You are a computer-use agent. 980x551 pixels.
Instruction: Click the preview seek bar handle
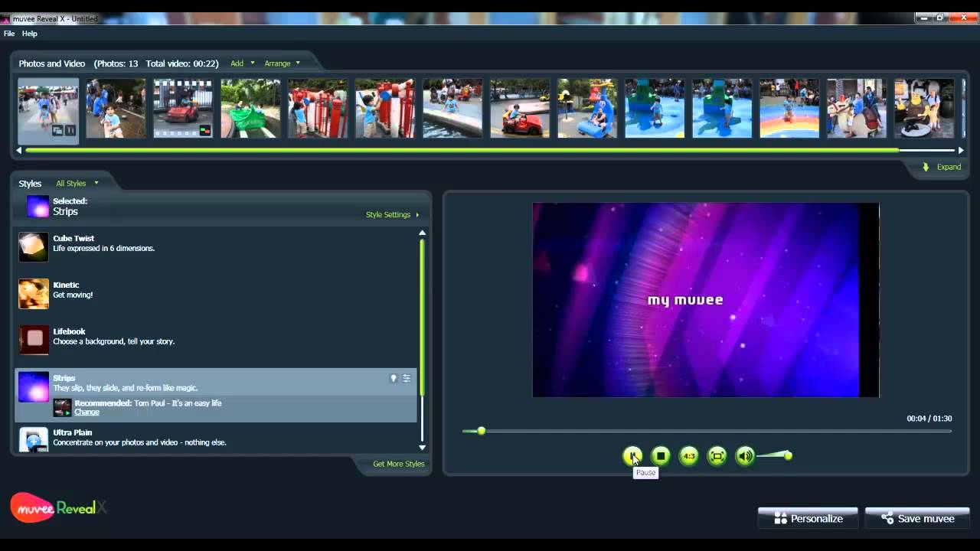pos(481,431)
